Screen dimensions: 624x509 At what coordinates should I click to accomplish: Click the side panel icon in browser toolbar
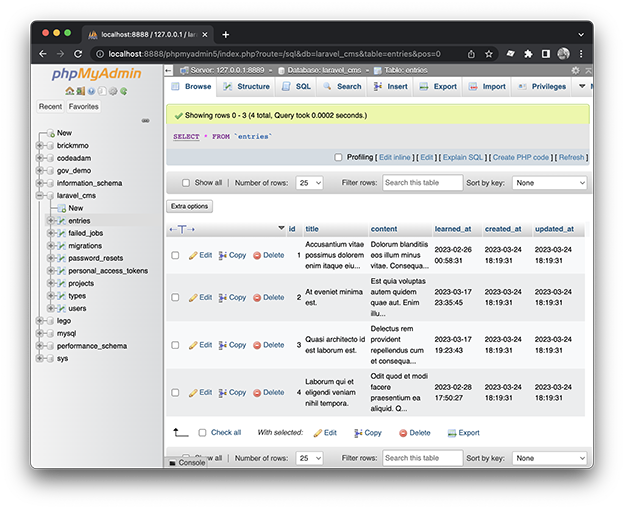(546, 54)
